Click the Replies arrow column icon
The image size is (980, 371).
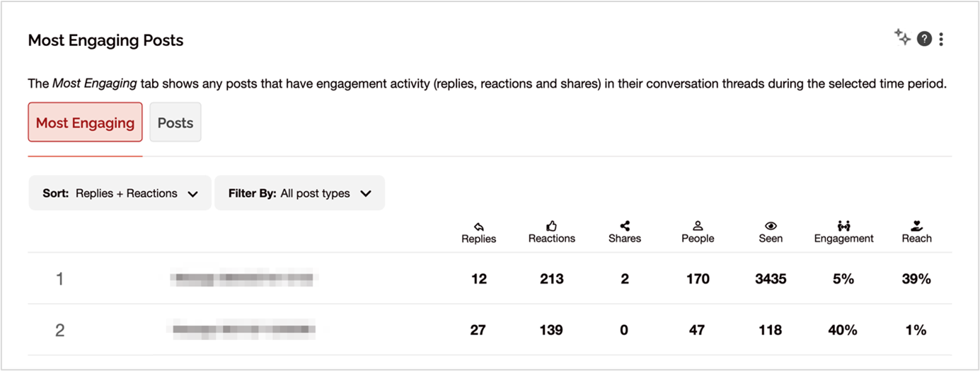click(478, 227)
